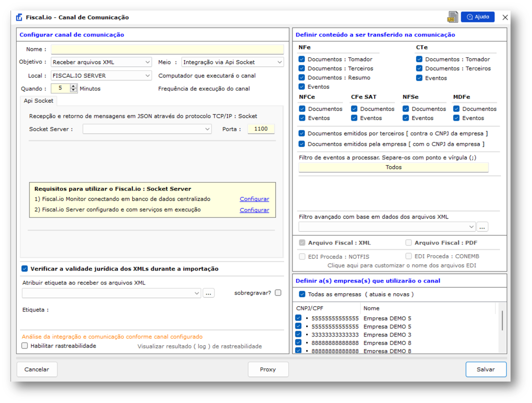Click the Salvar button

(x=485, y=369)
